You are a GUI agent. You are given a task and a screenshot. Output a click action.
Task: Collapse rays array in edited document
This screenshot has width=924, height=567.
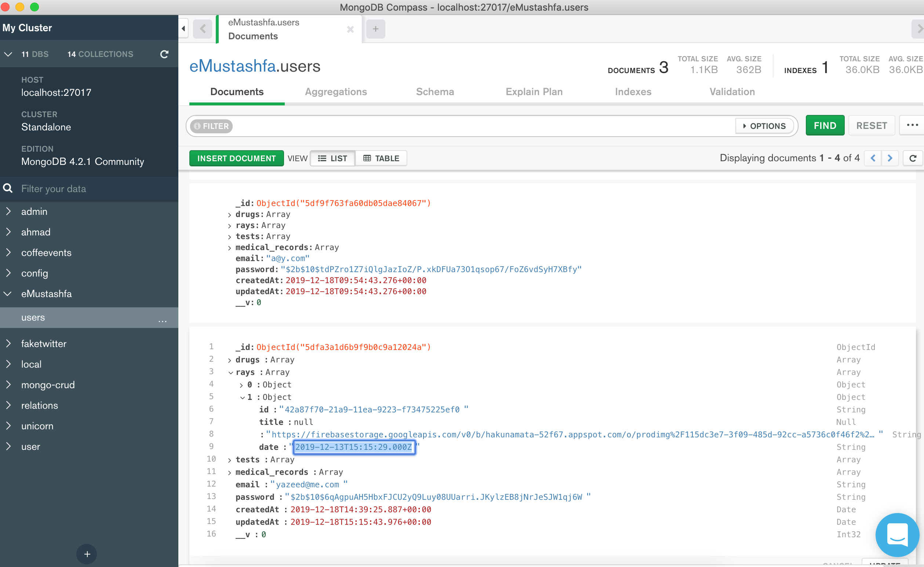[230, 373]
